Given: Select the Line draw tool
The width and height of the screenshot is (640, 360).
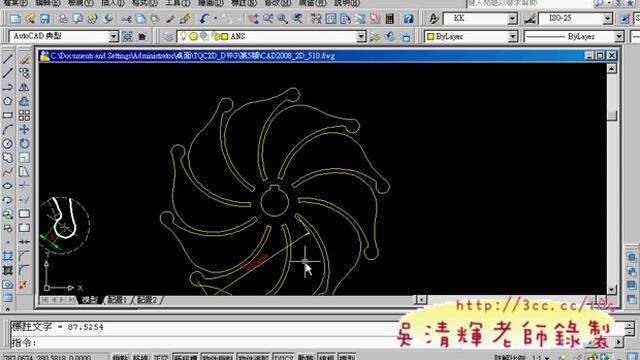Looking at the screenshot, I should [x=7, y=59].
